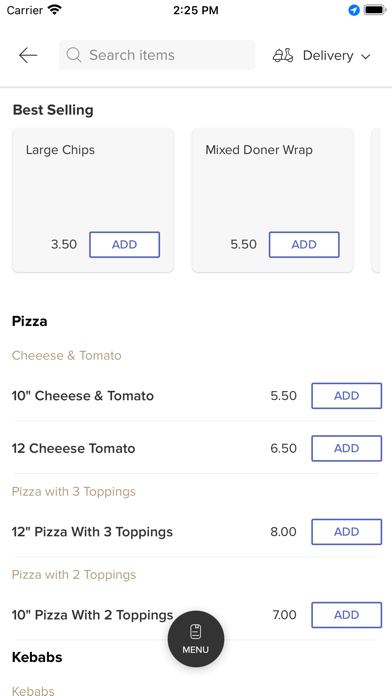Screen dimensions: 392x696
Task: Tap the back arrow icon
Action: tap(28, 55)
